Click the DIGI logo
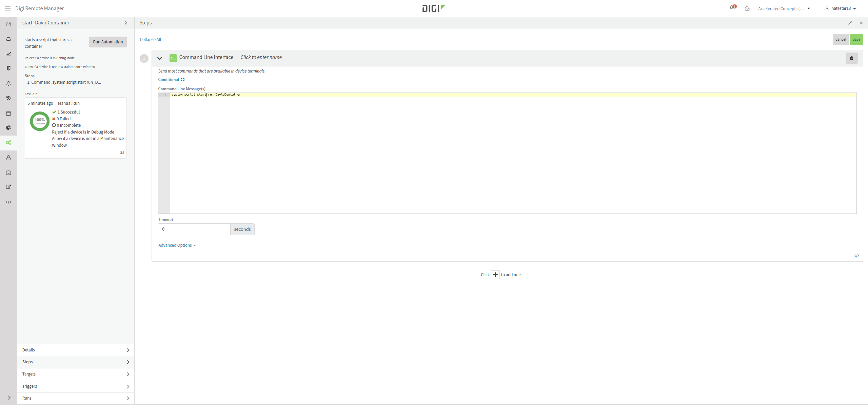Viewport: 868px width, 405px height. click(x=434, y=8)
